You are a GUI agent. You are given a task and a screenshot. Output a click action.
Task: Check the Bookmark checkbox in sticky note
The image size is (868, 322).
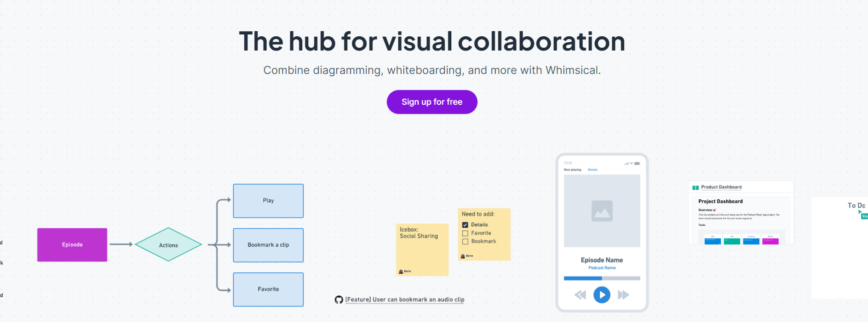(x=465, y=242)
